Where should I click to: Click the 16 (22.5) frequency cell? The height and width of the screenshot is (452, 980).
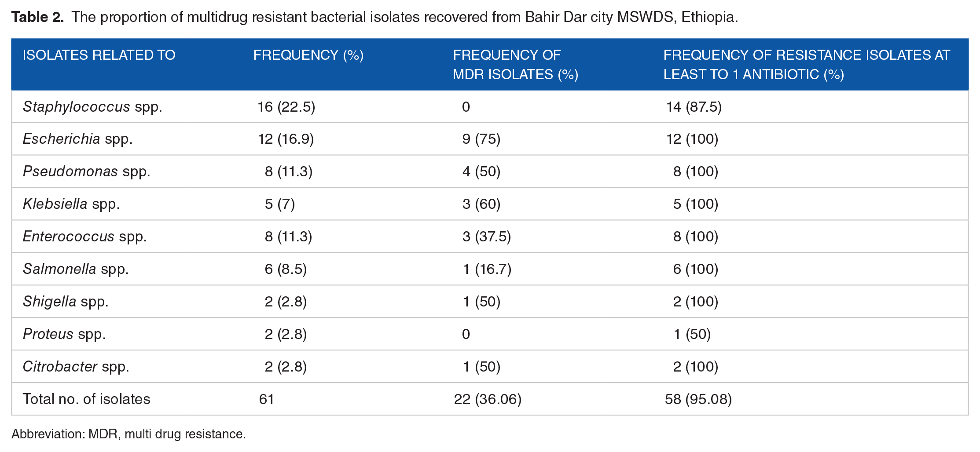click(x=286, y=107)
